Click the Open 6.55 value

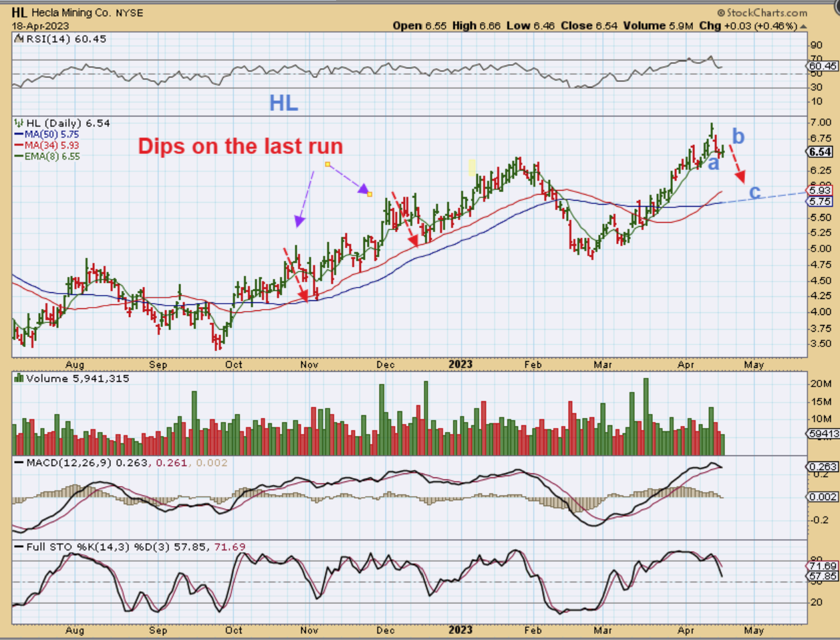point(419,25)
